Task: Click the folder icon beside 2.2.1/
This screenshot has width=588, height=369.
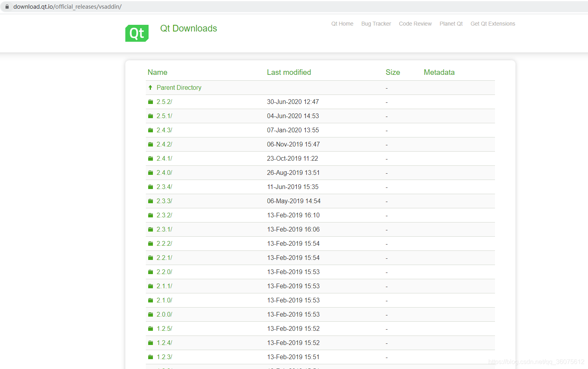Action: click(151, 258)
